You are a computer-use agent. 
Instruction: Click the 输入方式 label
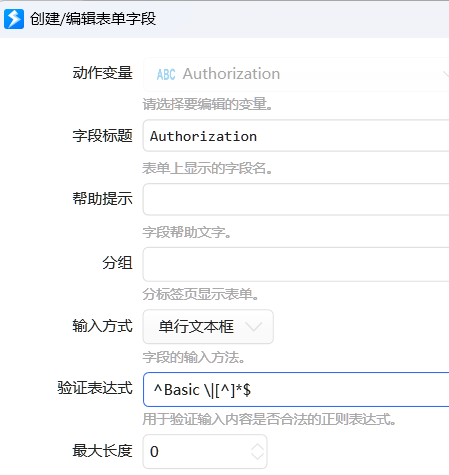coord(103,326)
